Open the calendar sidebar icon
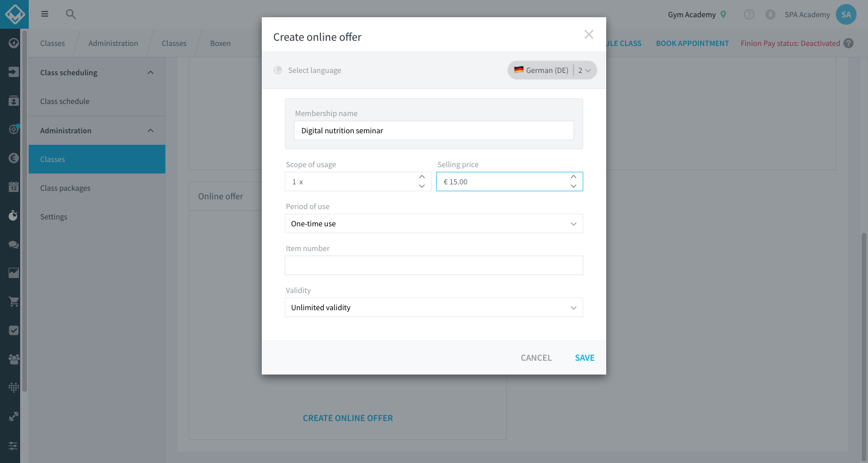Screen dimensions: 868x463 click(x=14, y=187)
